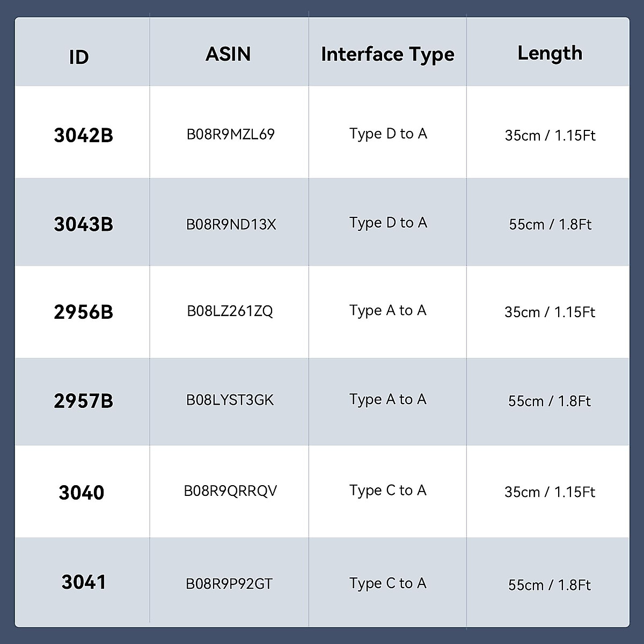Click the Type D to A cell for 3042B
This screenshot has height=644, width=644.
coord(388,134)
